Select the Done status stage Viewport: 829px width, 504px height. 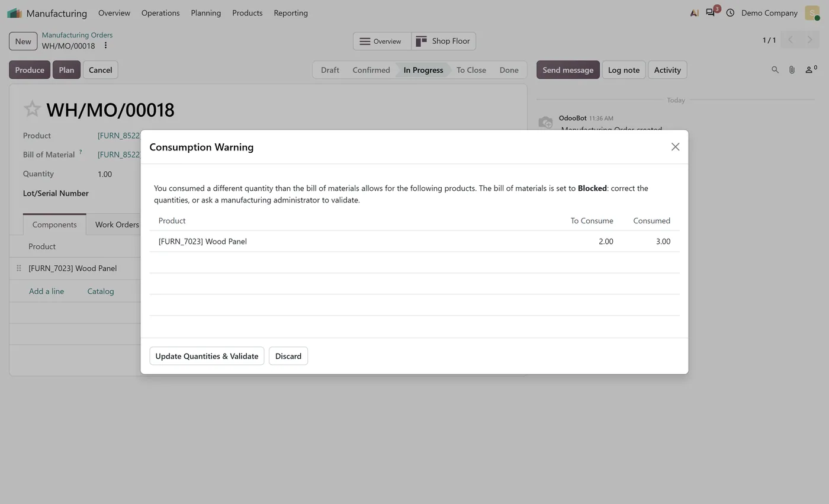click(509, 70)
